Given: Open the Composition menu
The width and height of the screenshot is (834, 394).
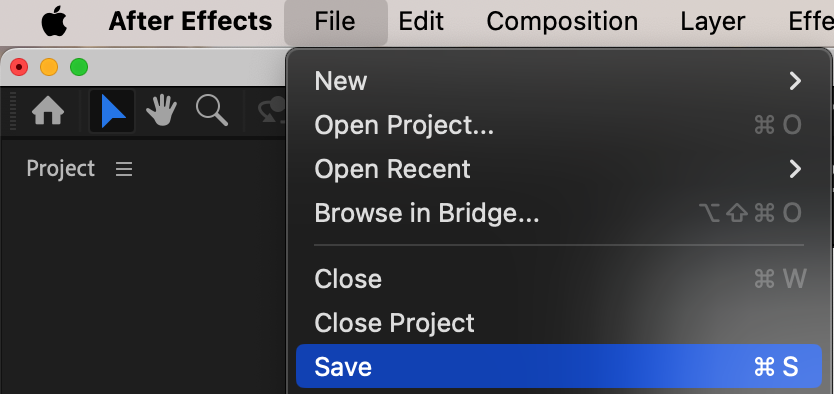Looking at the screenshot, I should tap(562, 22).
